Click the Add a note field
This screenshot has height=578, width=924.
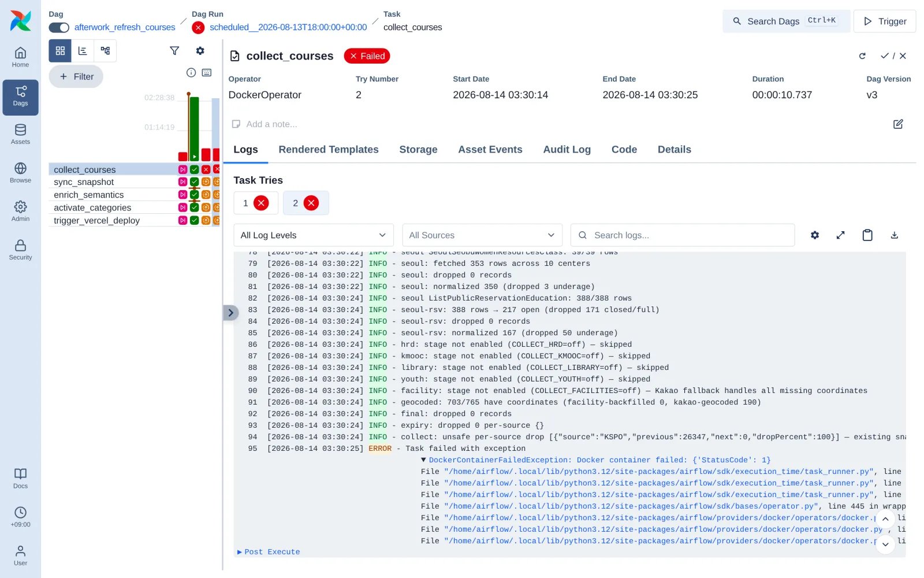(271, 124)
